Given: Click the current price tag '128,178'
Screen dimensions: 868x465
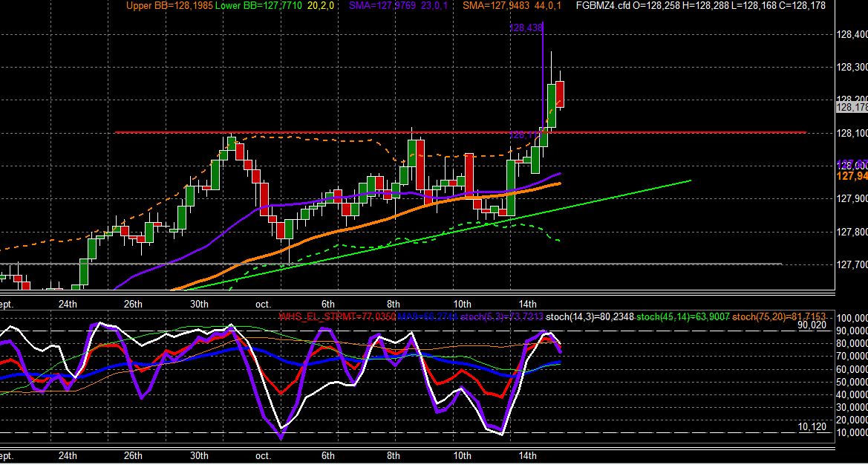Looking at the screenshot, I should click(852, 108).
